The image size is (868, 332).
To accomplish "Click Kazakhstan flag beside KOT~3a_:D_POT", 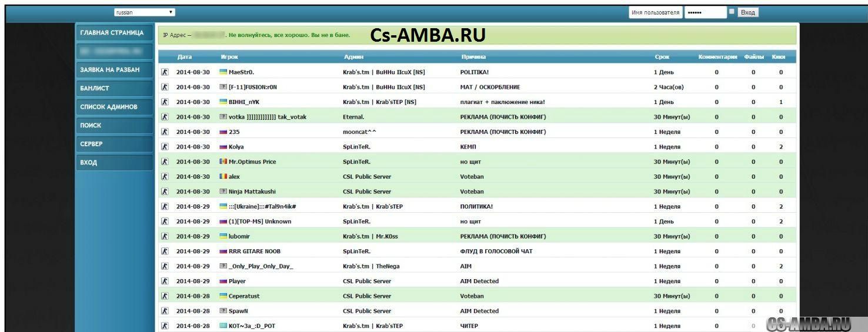I will 223,326.
